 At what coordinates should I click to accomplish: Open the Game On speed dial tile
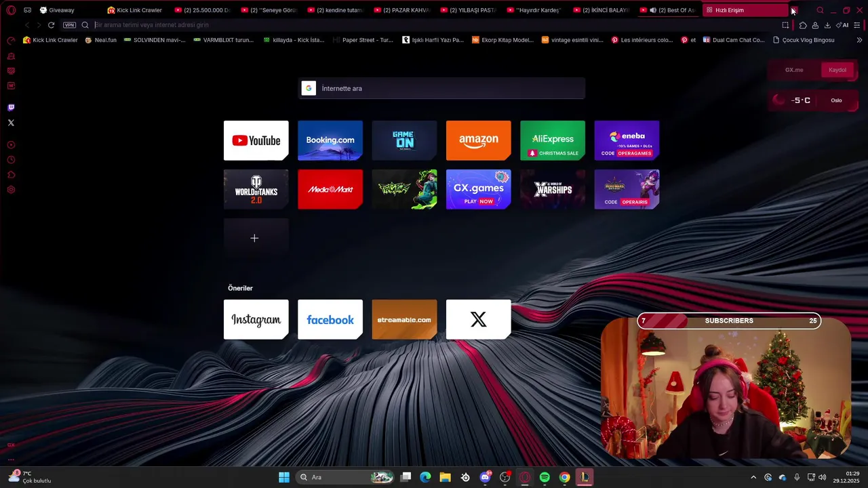tap(404, 140)
